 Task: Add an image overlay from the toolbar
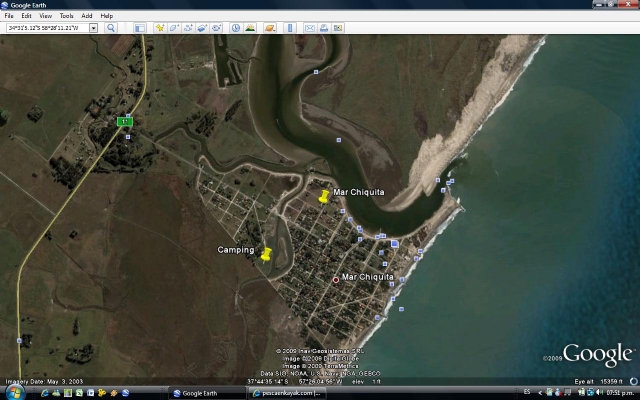202,28
